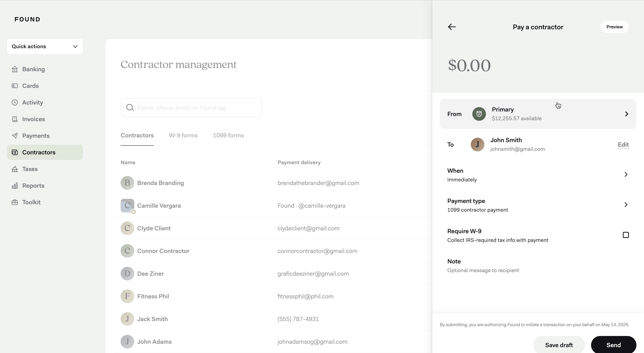Select the Connor Contractor name
Screen dimensions: 644x353
click(x=163, y=251)
